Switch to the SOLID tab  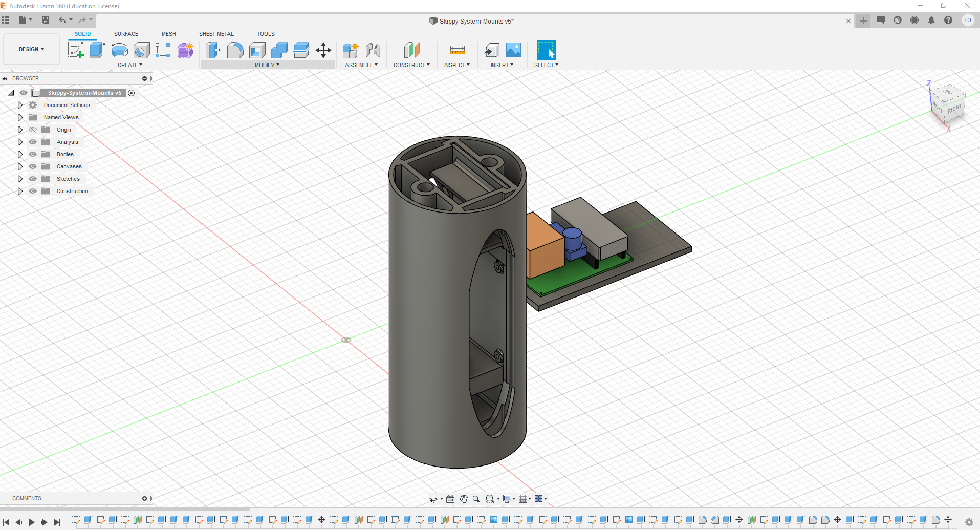[82, 34]
